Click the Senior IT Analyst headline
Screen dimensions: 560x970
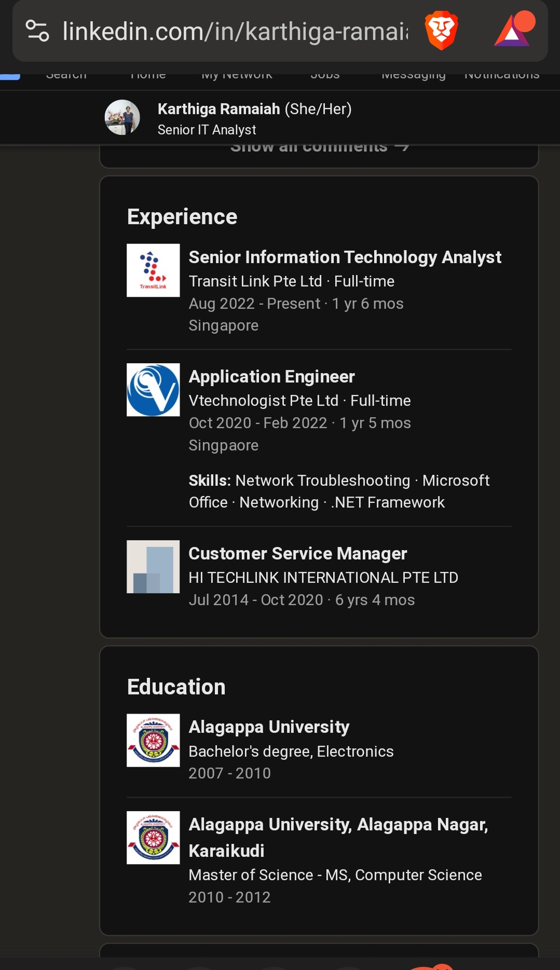[207, 130]
